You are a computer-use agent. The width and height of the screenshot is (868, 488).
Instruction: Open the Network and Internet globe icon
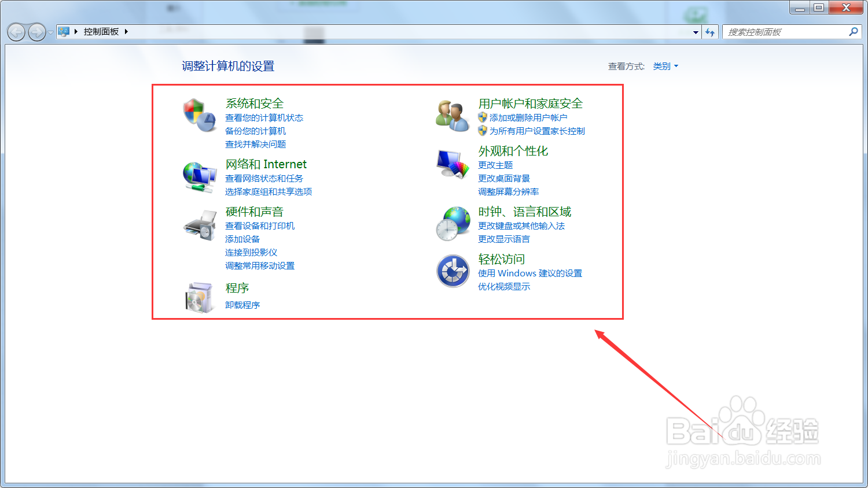[x=200, y=177]
